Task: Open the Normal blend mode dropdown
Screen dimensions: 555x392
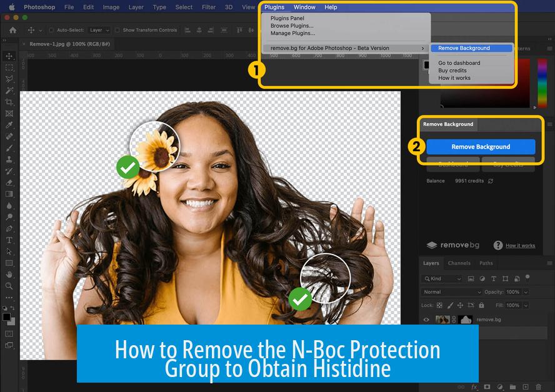Action: pyautogui.click(x=452, y=292)
